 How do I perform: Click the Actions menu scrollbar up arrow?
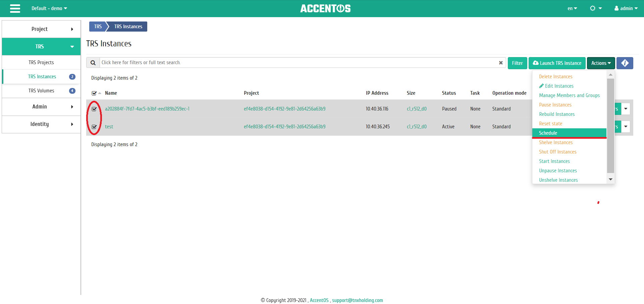(x=610, y=75)
